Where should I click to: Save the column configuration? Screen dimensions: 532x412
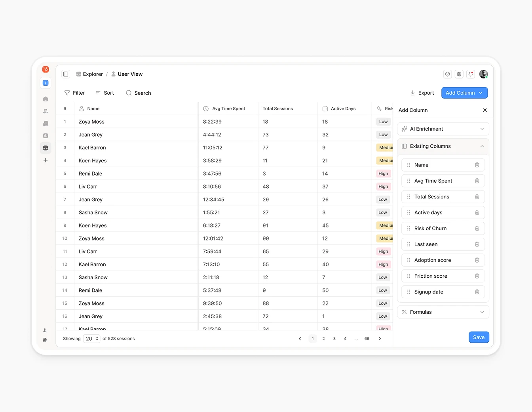[479, 337]
